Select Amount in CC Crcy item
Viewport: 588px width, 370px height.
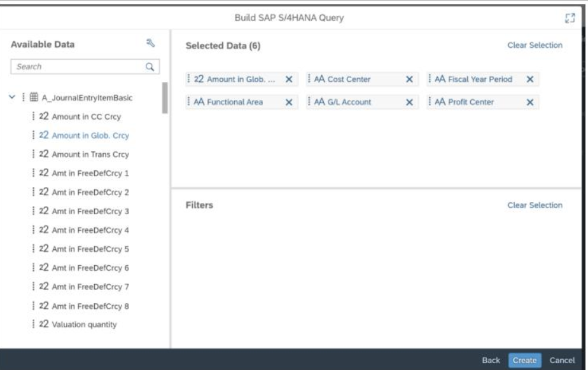coord(87,117)
